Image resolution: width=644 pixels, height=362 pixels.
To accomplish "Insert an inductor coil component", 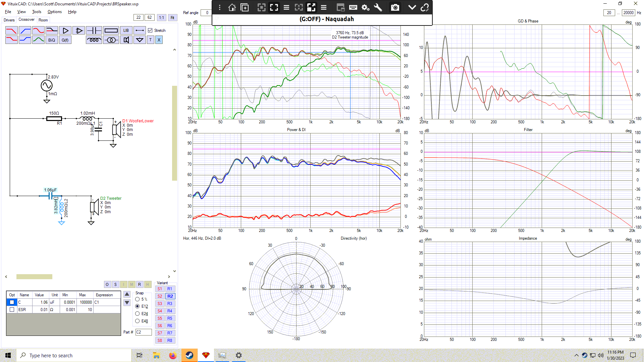I will [94, 40].
